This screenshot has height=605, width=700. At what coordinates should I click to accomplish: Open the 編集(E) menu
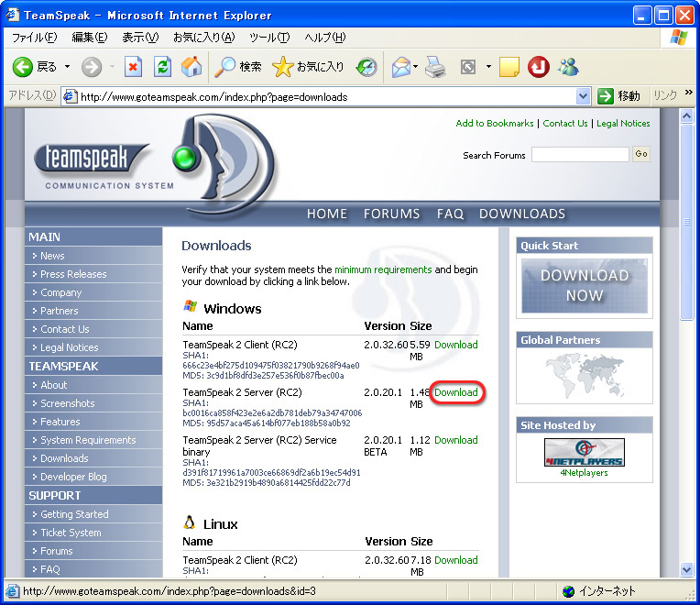(x=90, y=38)
